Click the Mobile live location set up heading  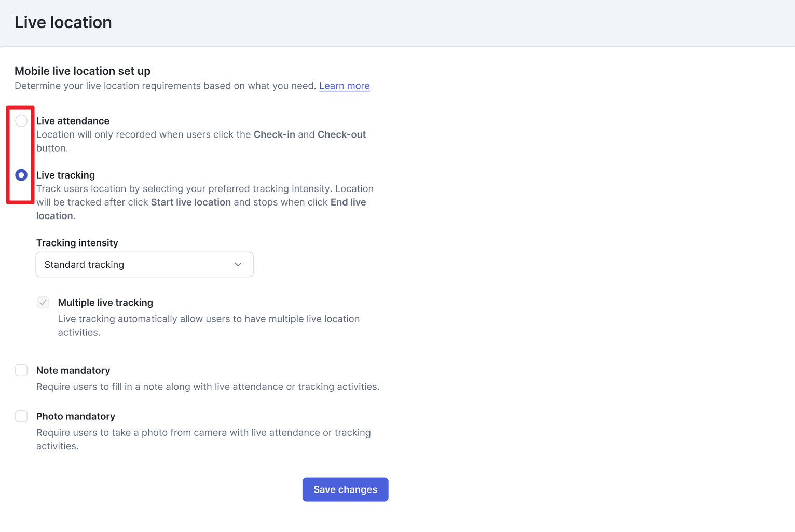click(x=83, y=71)
